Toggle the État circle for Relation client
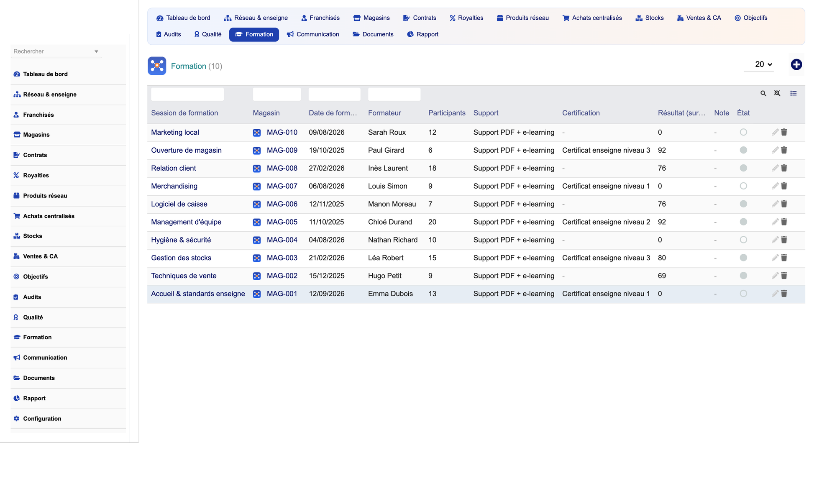Image resolution: width=814 pixels, height=504 pixels. pyautogui.click(x=743, y=168)
